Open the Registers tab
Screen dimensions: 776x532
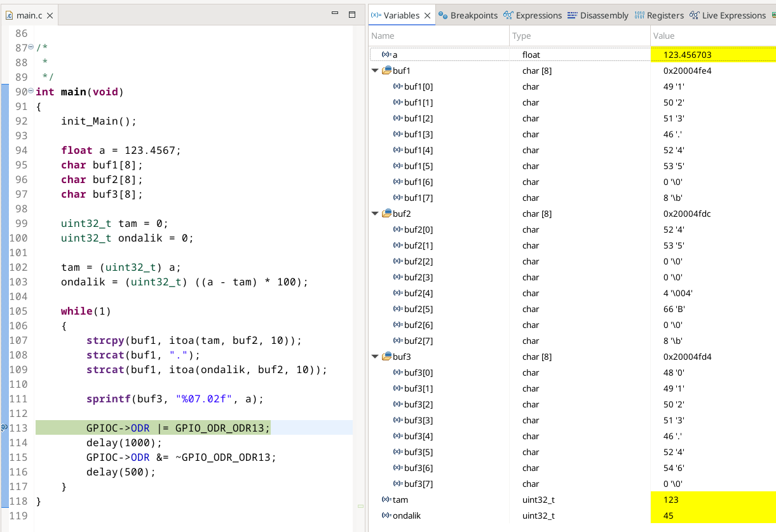tap(660, 15)
